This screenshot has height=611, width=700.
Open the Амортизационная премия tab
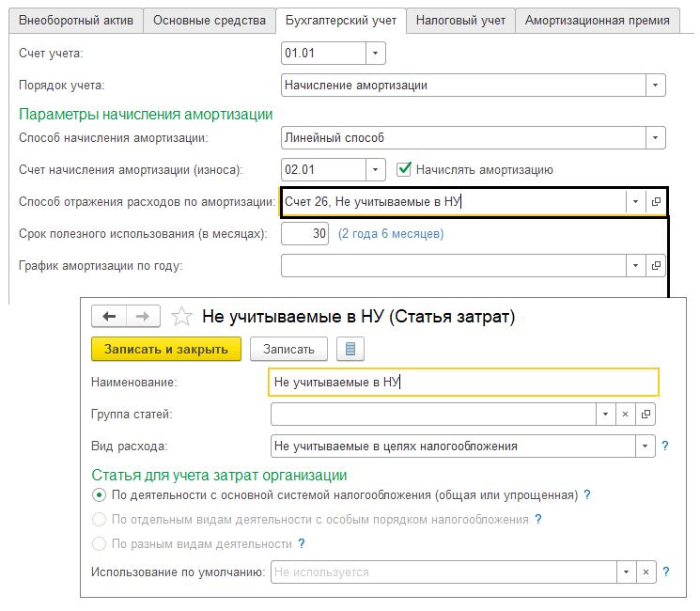click(598, 20)
